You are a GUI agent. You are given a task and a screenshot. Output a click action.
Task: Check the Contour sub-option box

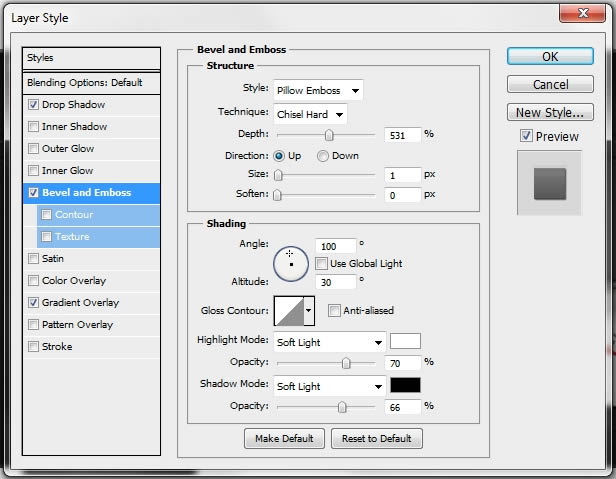click(x=46, y=215)
